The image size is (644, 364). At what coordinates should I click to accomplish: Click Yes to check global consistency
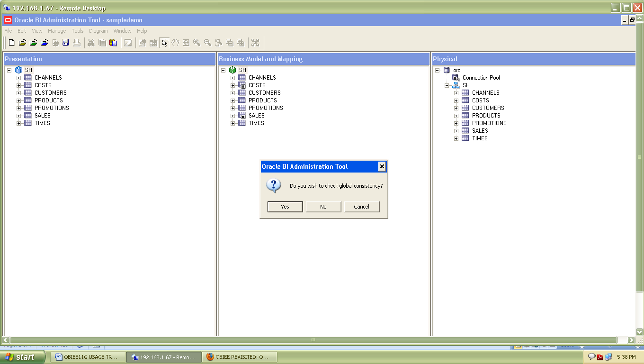click(x=285, y=206)
